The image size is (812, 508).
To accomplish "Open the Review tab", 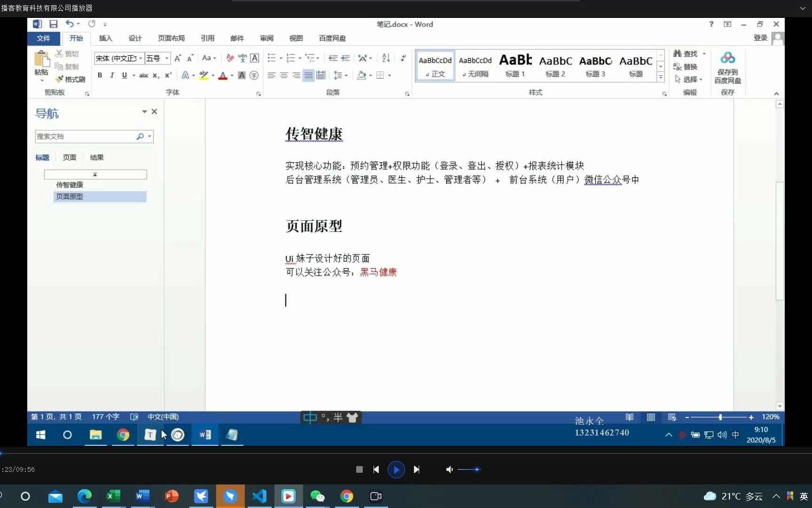I will click(267, 39).
